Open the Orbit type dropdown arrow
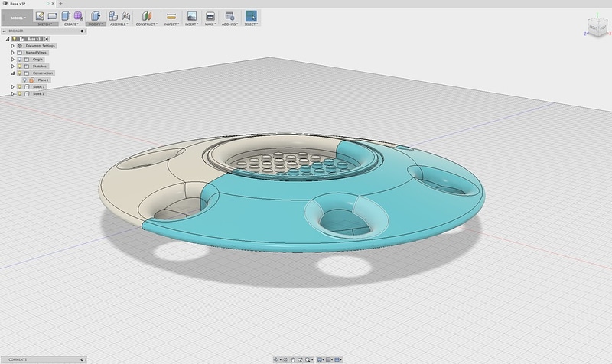The height and width of the screenshot is (364, 612). pos(280,359)
